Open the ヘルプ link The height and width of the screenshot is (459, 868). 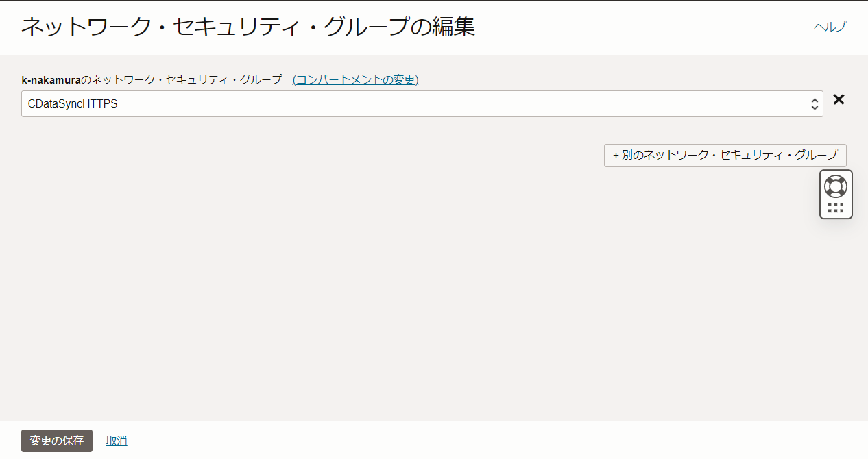click(x=830, y=27)
